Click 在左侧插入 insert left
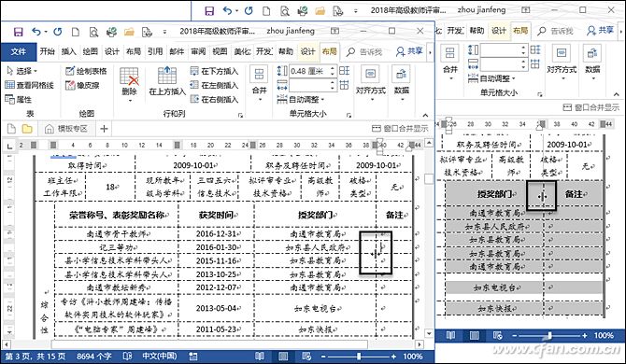 point(214,85)
